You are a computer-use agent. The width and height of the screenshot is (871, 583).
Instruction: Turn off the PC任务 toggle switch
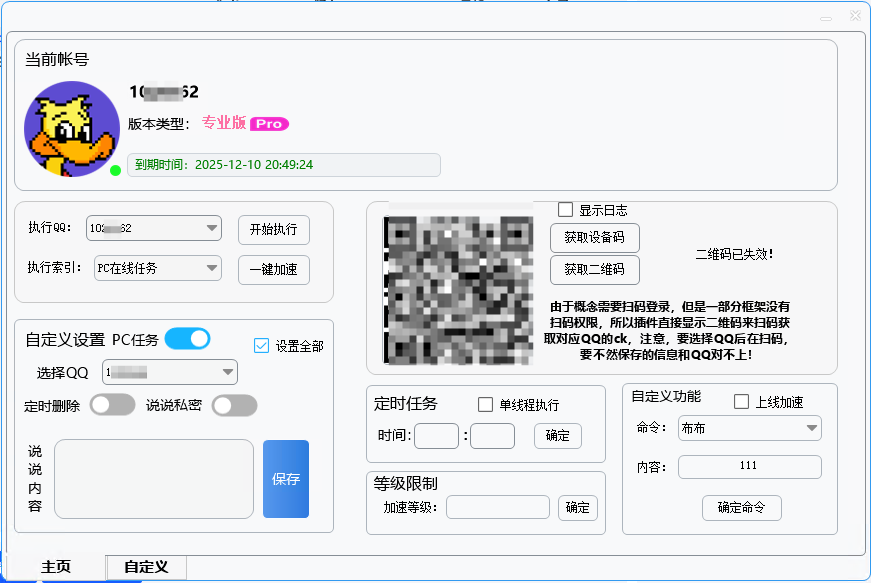(187, 339)
